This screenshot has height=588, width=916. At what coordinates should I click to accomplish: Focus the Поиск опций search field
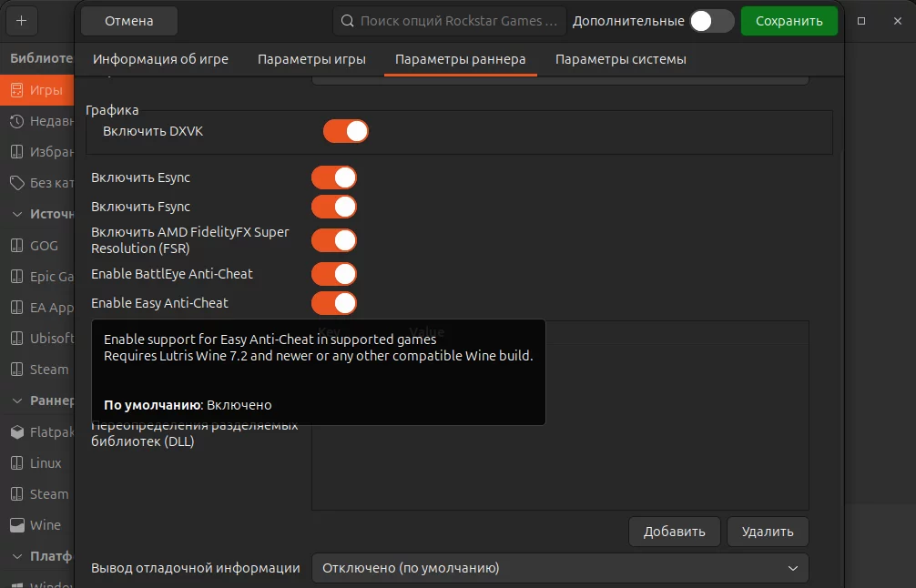(450, 21)
